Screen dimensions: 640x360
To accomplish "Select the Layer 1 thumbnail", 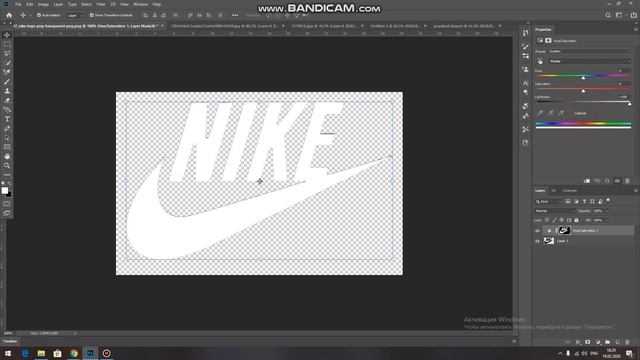I will (x=549, y=241).
